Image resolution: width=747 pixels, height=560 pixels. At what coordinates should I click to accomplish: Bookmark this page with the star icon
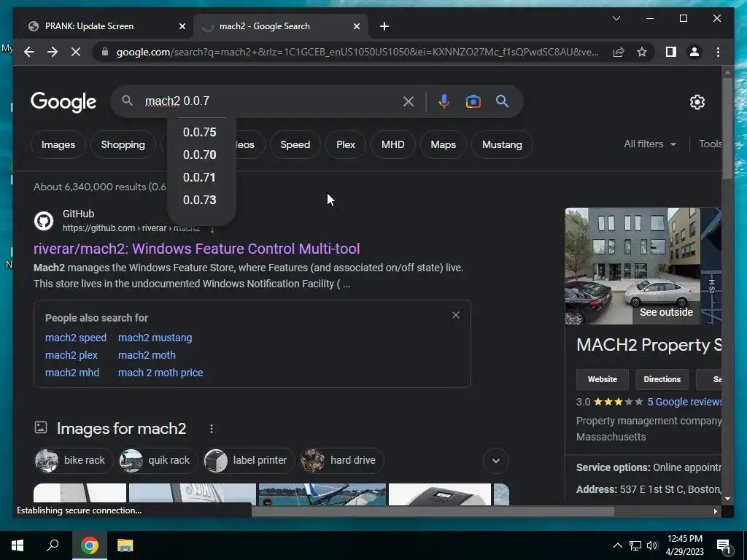pyautogui.click(x=642, y=52)
